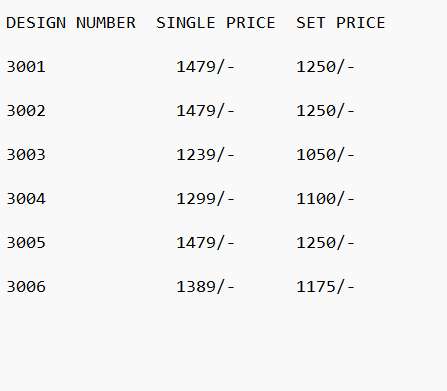This screenshot has height=391, width=447.
Task: Select design number 3006
Action: 26,287
